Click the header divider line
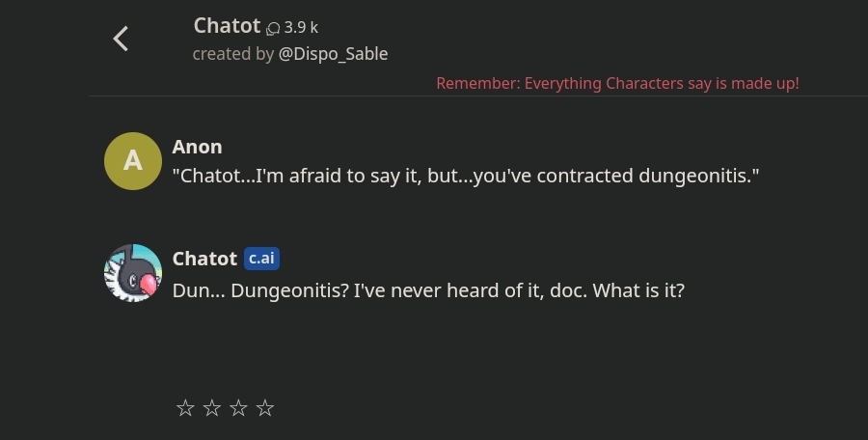Viewport: 868px width, 440px height. [x=478, y=96]
